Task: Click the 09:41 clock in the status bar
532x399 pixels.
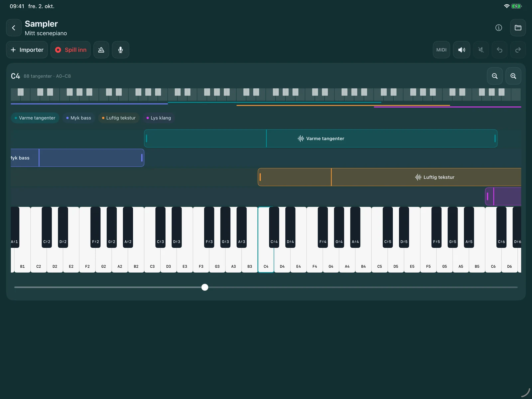Action: [x=17, y=6]
